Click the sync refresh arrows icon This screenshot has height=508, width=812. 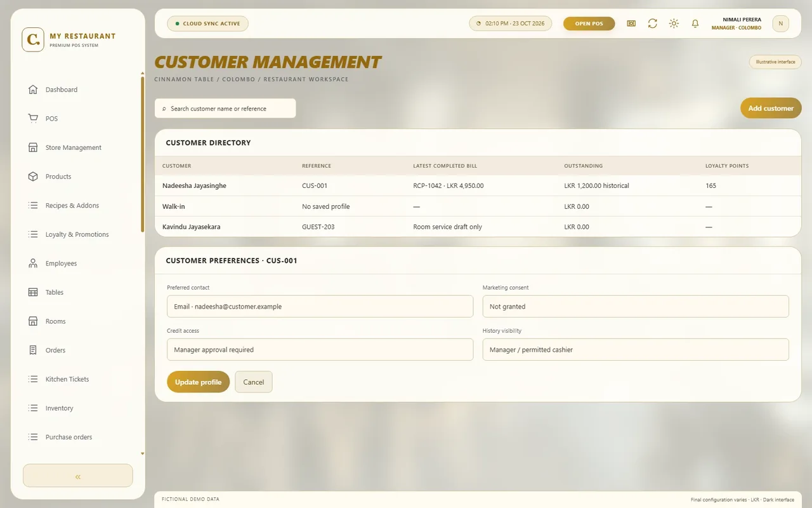[x=652, y=23]
